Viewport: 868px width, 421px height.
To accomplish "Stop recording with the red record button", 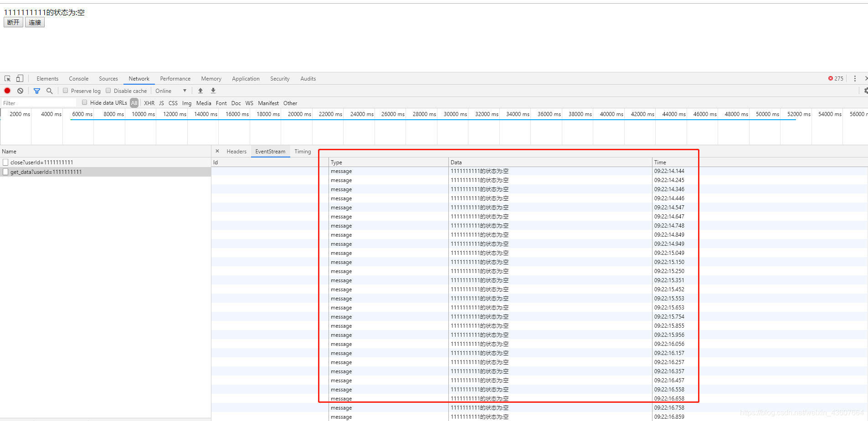I will coord(7,91).
